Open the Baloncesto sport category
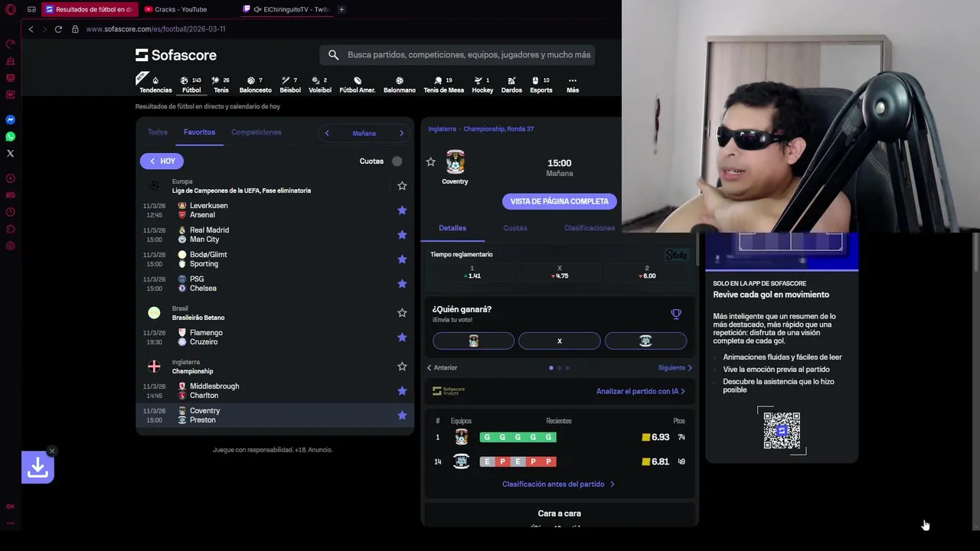 (255, 85)
